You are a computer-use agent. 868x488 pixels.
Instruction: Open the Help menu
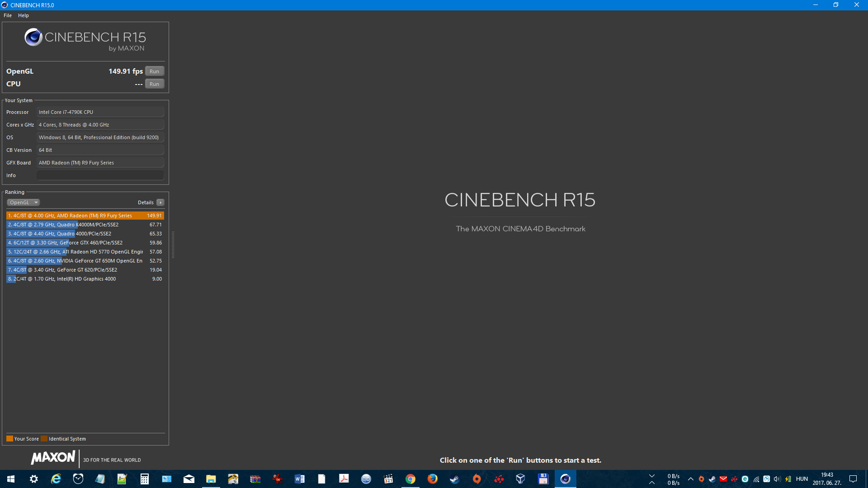point(24,15)
